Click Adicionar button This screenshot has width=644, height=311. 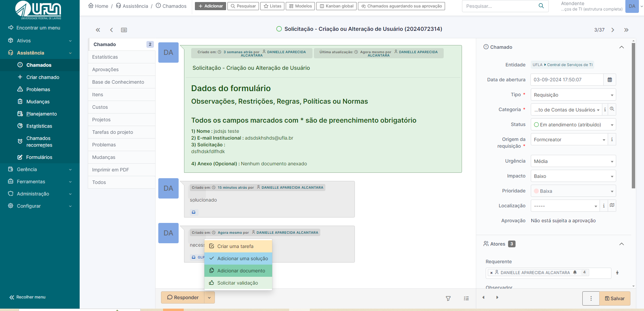pyautogui.click(x=210, y=6)
